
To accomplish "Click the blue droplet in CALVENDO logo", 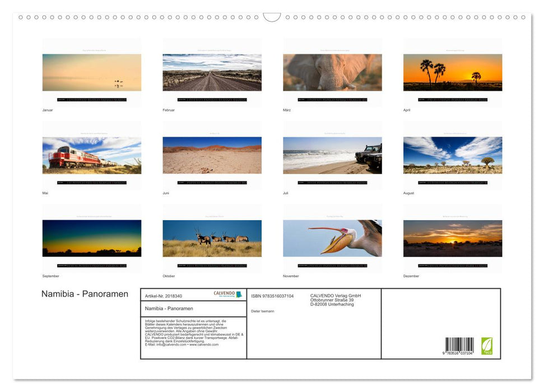I will coord(239,293).
